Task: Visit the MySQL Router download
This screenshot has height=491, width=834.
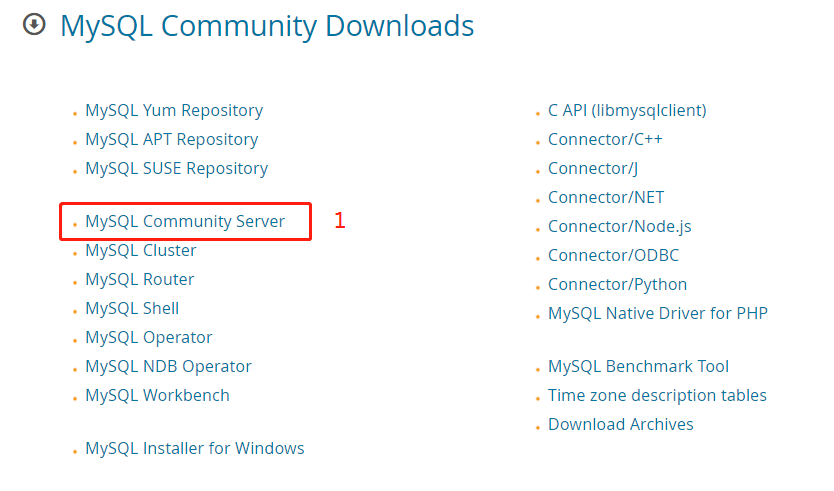Action: pyautogui.click(x=140, y=279)
